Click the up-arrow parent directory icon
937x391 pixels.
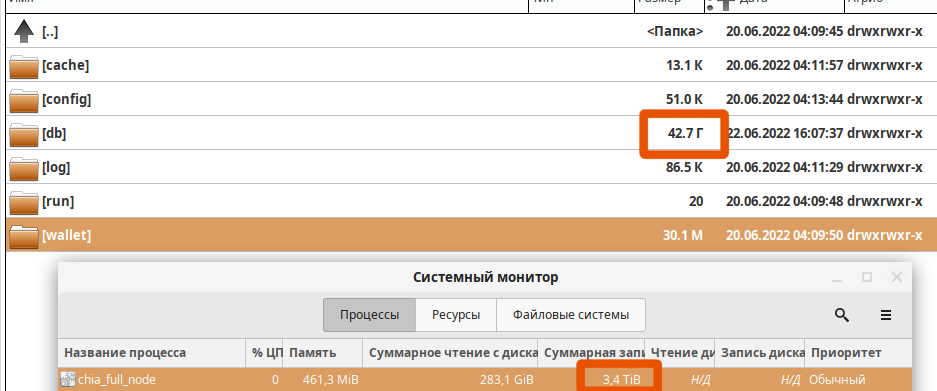tap(23, 31)
